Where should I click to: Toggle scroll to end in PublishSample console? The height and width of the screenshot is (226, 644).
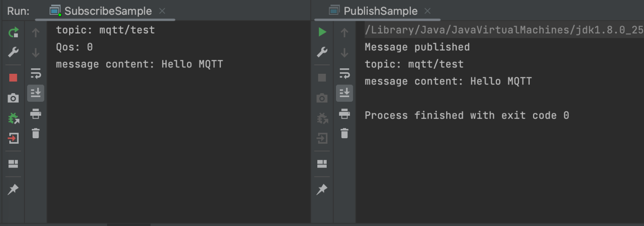344,93
